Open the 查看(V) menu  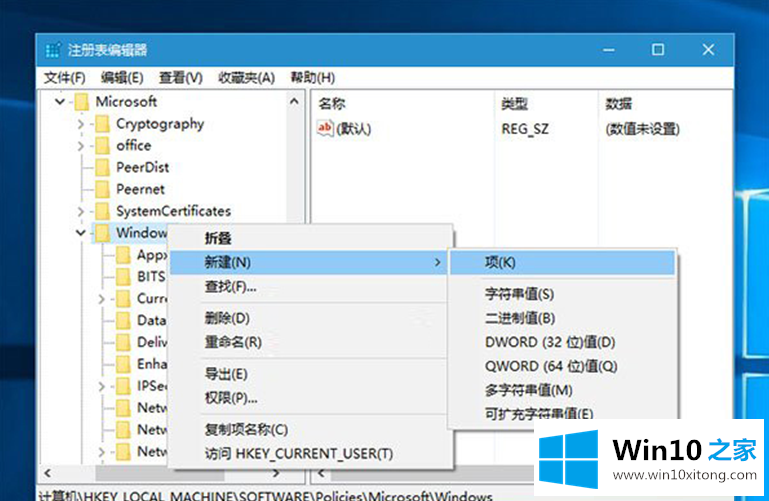[180, 77]
